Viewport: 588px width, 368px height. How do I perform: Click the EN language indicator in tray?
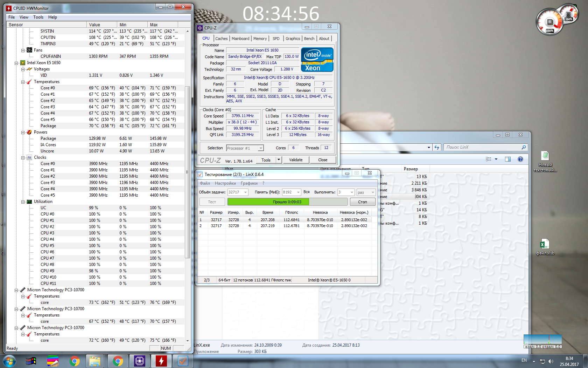(x=524, y=360)
